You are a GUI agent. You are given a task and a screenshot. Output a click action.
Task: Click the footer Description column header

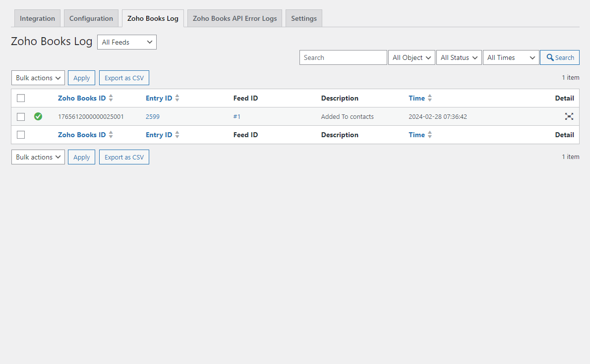coord(340,135)
